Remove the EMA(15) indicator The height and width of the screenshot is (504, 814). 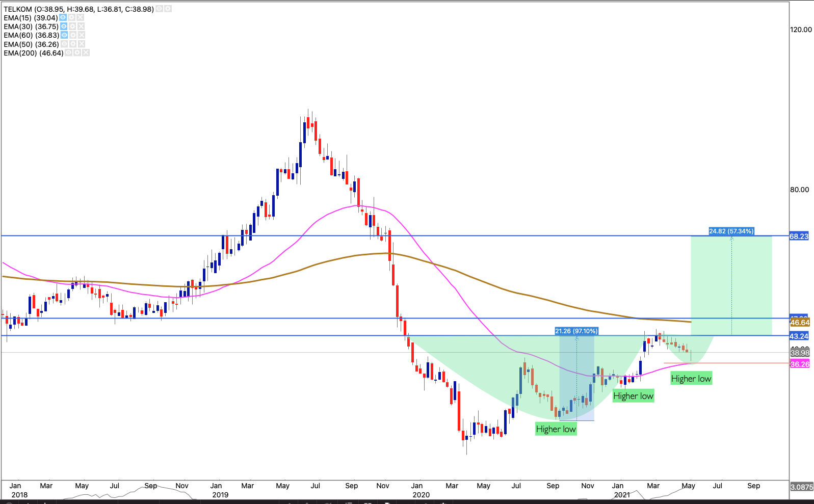[81, 18]
